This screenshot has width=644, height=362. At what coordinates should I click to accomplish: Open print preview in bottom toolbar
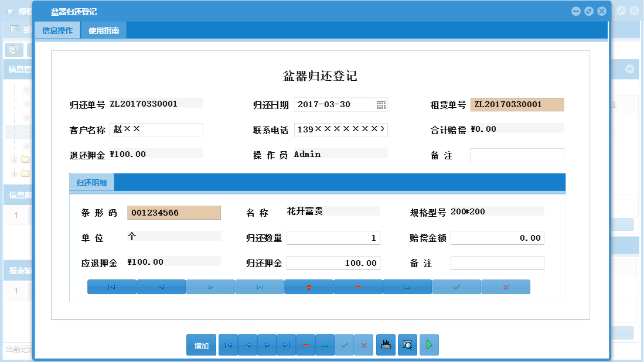pos(407,344)
